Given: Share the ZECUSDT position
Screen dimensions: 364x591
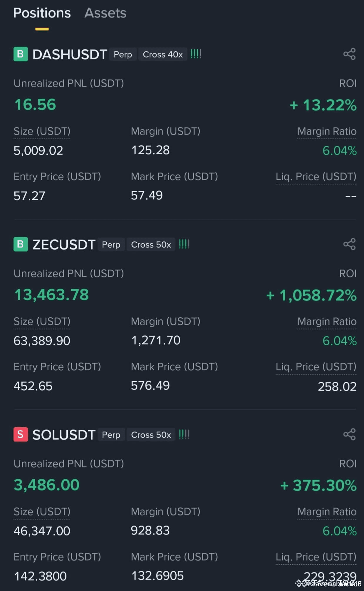Looking at the screenshot, I should tap(349, 244).
